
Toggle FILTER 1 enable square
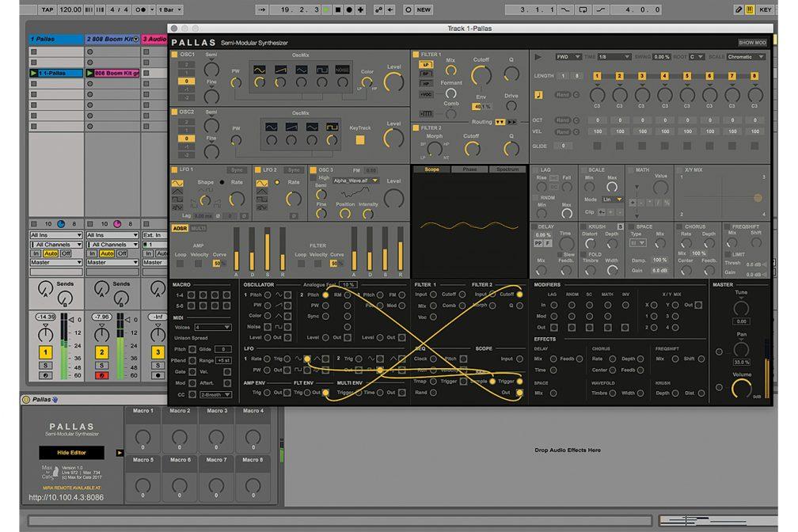(416, 55)
